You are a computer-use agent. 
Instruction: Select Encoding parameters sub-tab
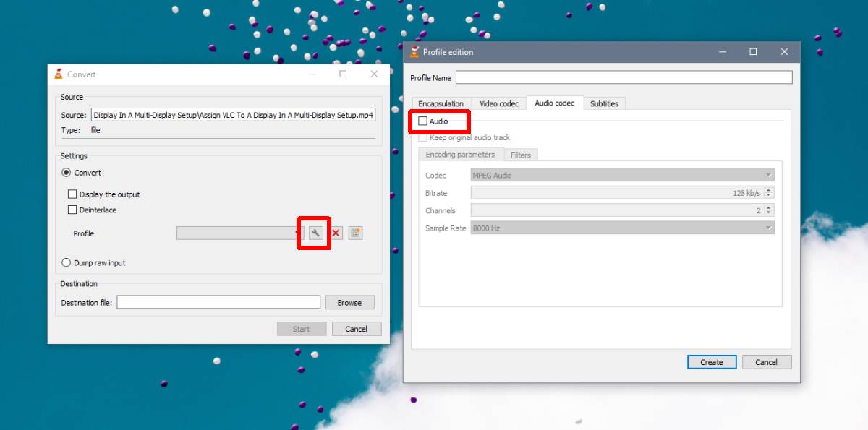460,155
